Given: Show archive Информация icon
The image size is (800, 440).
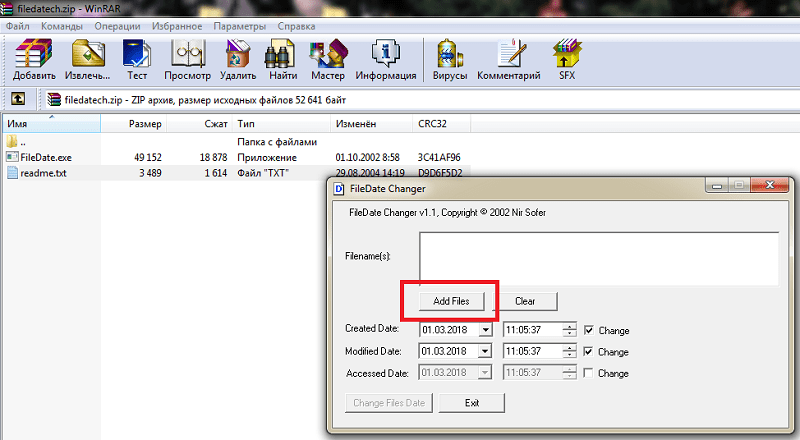Looking at the screenshot, I should [x=386, y=54].
